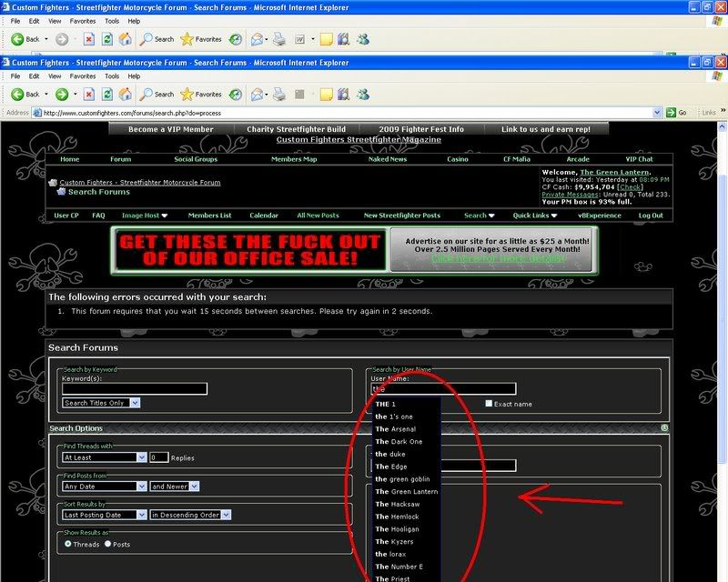Viewport: 728px width, 582px height.
Task: Click the Mail icon in the front IE toolbar
Action: point(257,95)
